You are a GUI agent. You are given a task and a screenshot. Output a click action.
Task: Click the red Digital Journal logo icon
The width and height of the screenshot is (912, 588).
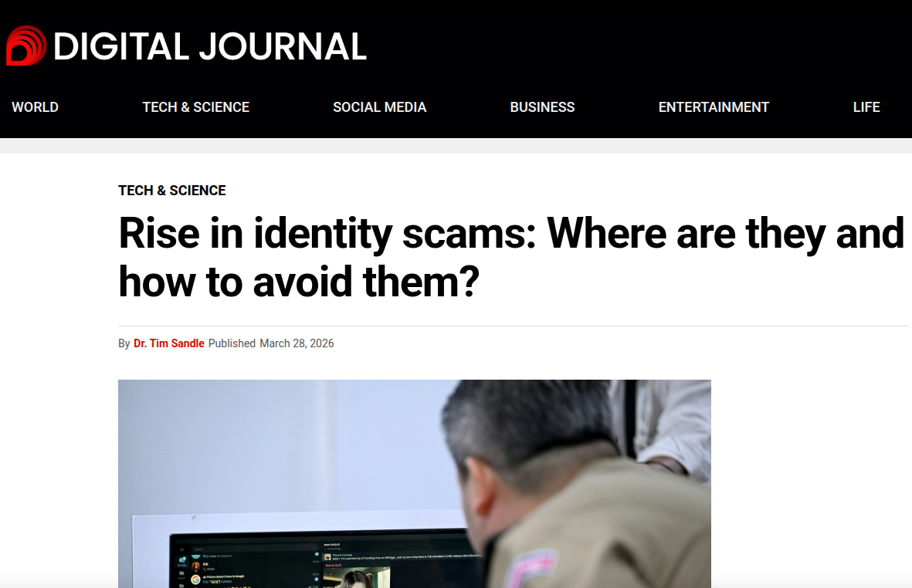click(26, 46)
